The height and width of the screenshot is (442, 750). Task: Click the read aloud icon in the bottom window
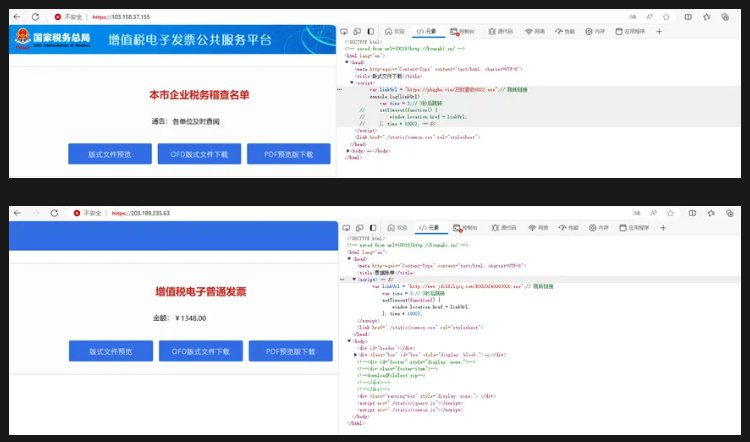[653, 213]
